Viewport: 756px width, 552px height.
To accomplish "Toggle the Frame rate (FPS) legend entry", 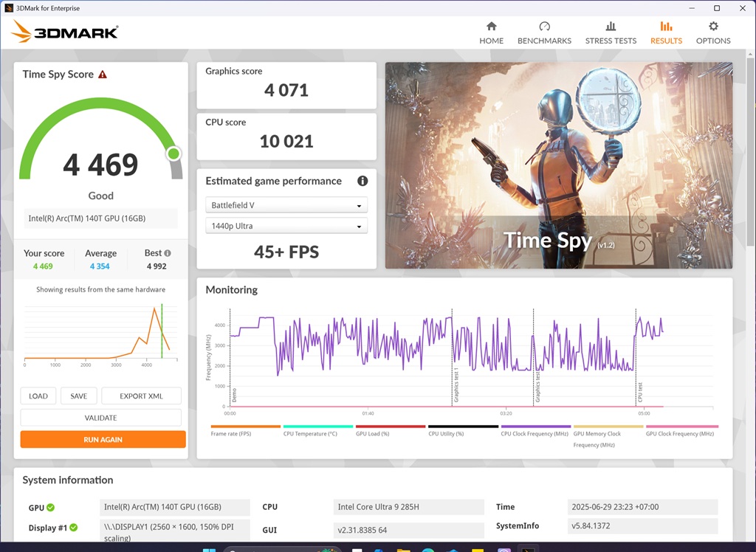I will pyautogui.click(x=245, y=430).
